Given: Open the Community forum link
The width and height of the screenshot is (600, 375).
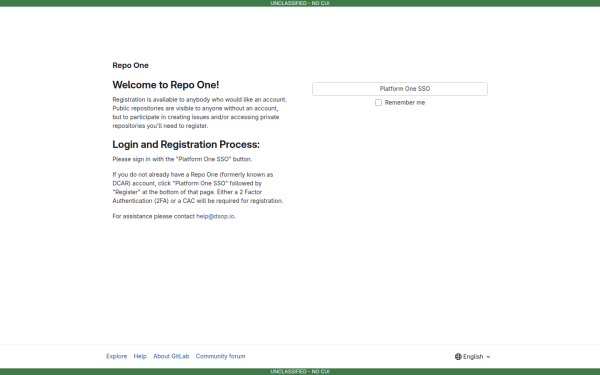Looking at the screenshot, I should point(220,356).
